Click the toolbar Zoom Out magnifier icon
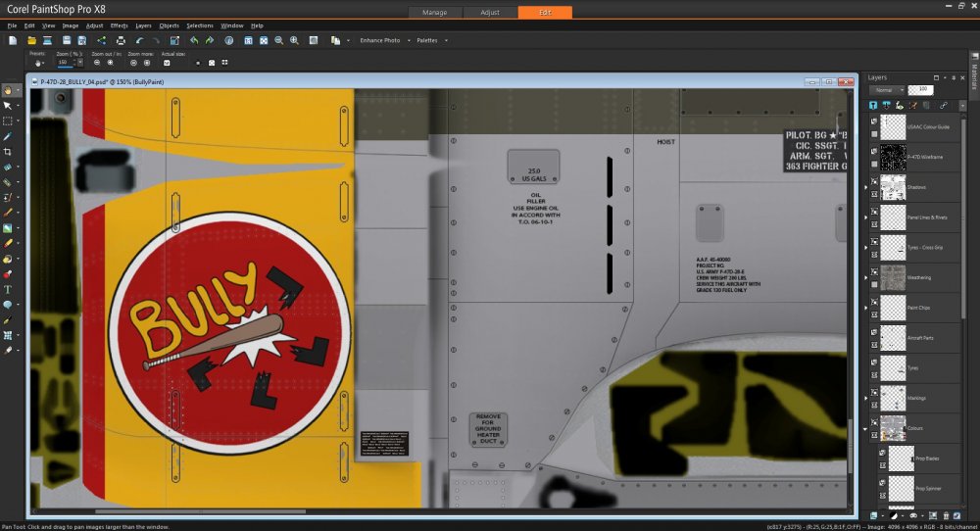The width and height of the screenshot is (980, 531). (x=278, y=40)
